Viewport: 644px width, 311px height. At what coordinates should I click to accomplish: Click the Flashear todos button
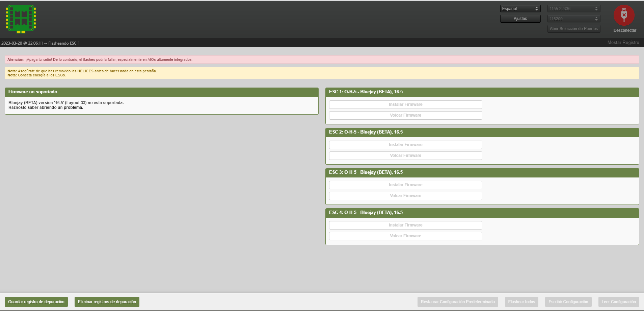click(x=522, y=302)
